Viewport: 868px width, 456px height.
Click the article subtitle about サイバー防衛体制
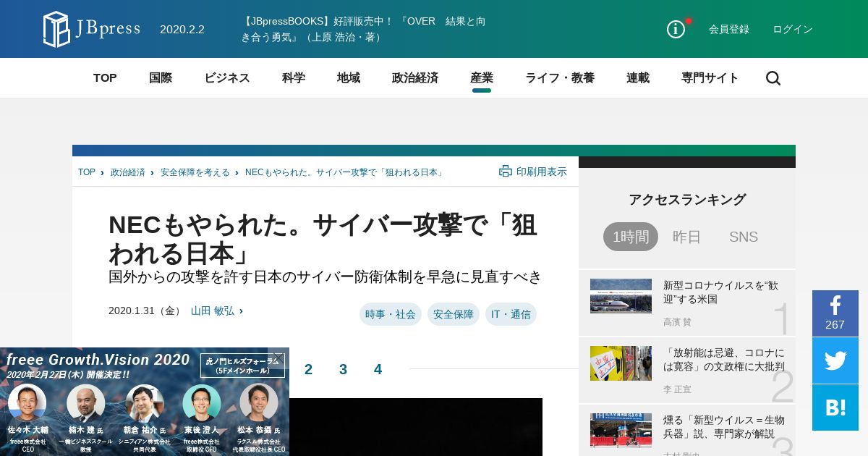325,276
